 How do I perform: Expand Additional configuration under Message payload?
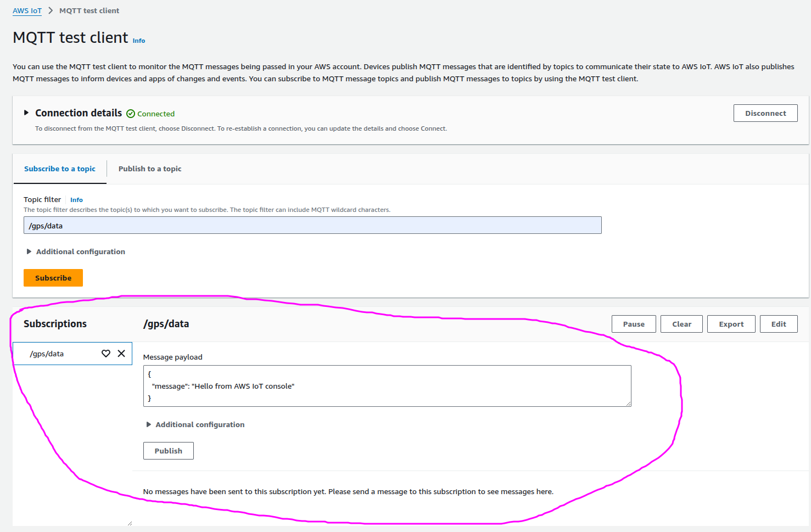pos(149,424)
